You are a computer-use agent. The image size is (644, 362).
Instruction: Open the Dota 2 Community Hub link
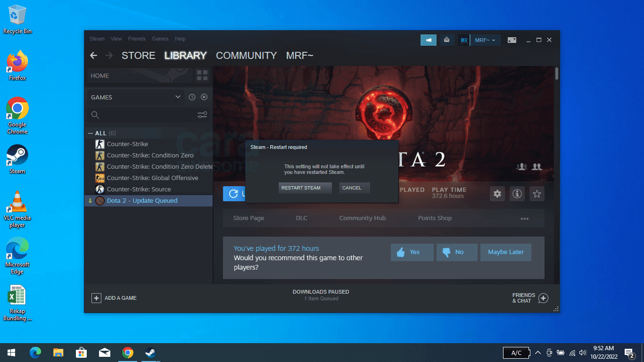[363, 218]
